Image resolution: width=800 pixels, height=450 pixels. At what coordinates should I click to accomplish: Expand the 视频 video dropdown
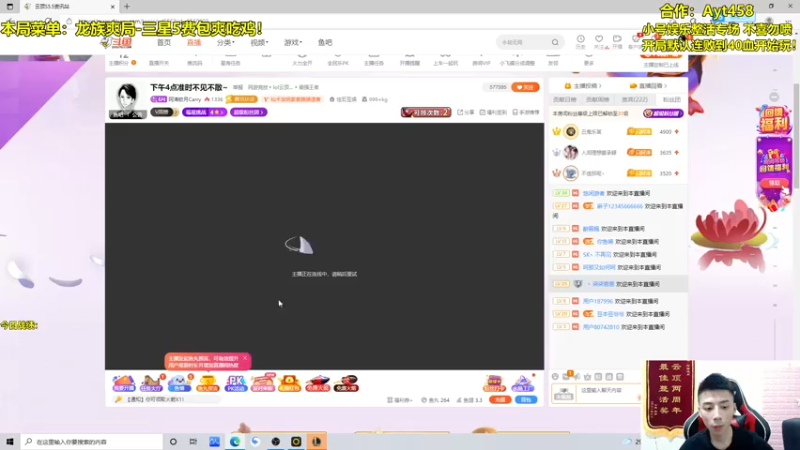(x=259, y=42)
